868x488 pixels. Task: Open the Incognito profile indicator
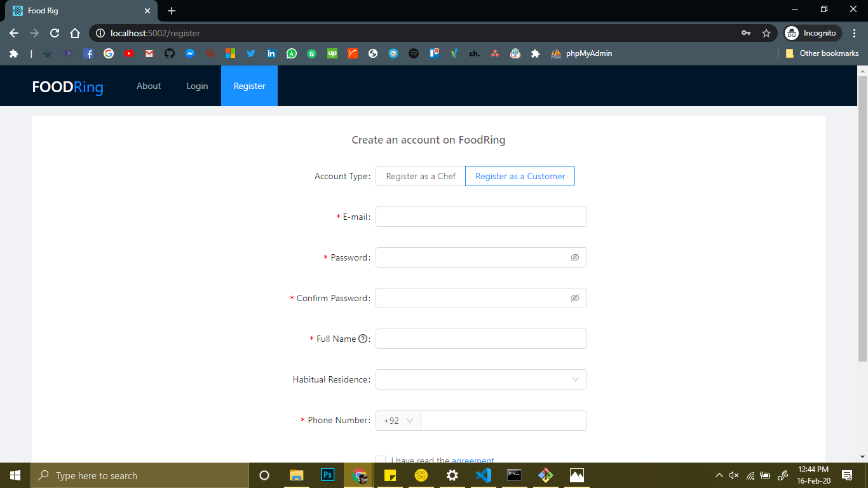click(x=813, y=33)
